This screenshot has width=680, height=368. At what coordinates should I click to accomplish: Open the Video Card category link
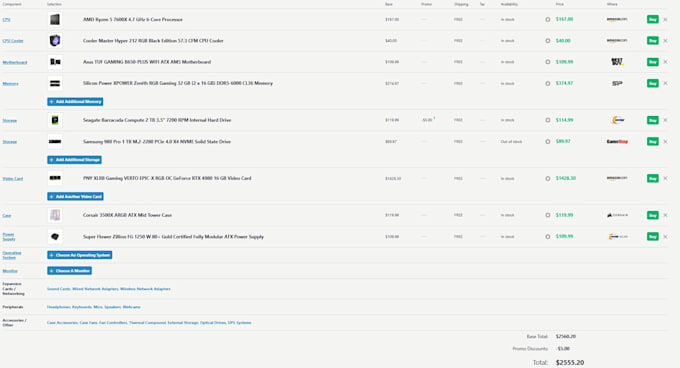[13, 179]
